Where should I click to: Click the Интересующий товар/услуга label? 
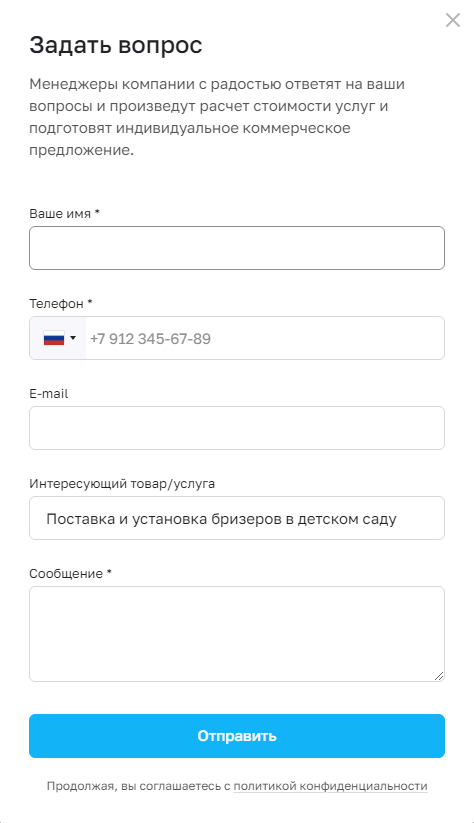122,483
